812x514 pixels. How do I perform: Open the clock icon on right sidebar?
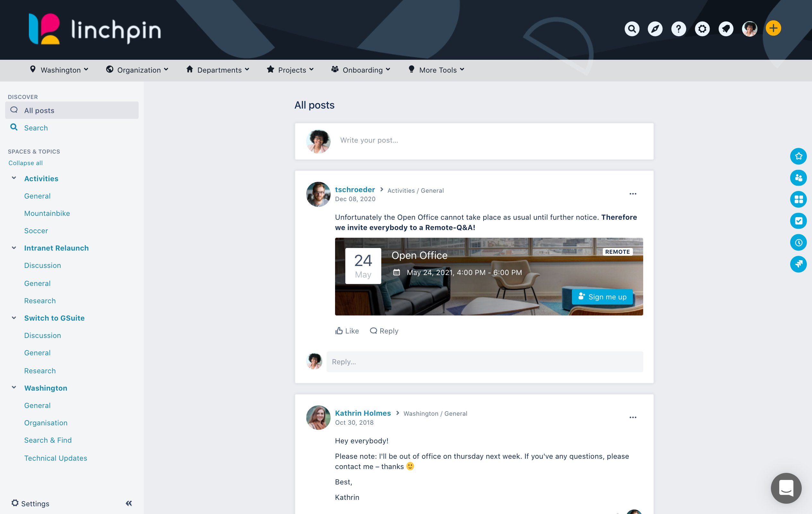tap(798, 242)
